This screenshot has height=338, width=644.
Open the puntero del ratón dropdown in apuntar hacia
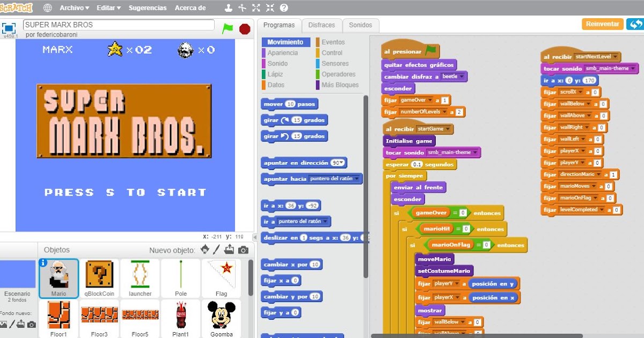[x=358, y=179]
